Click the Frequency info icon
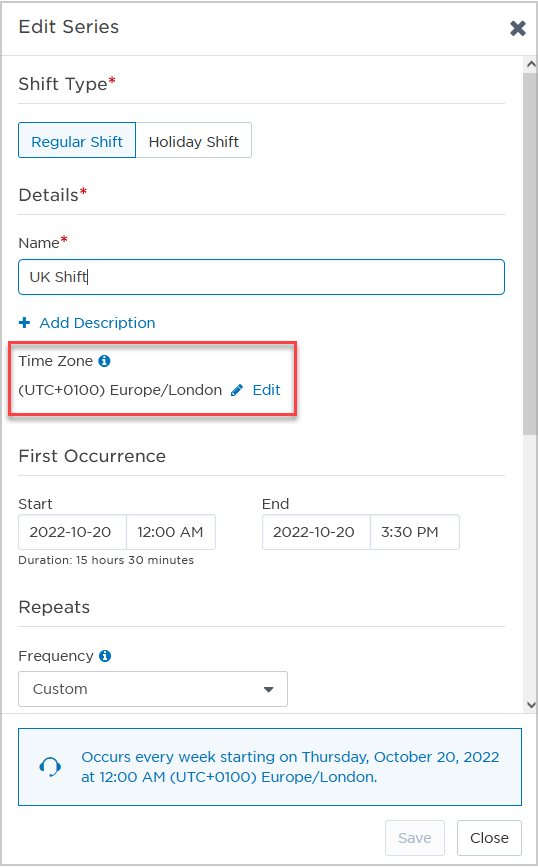 (105, 656)
